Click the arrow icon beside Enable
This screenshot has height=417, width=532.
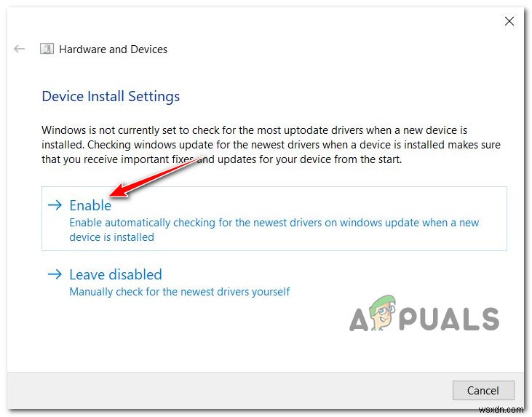pos(55,205)
